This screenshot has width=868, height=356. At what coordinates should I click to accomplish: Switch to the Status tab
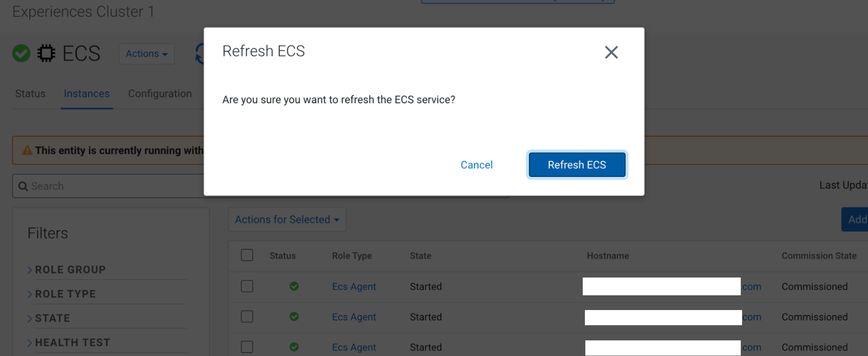[x=30, y=94]
